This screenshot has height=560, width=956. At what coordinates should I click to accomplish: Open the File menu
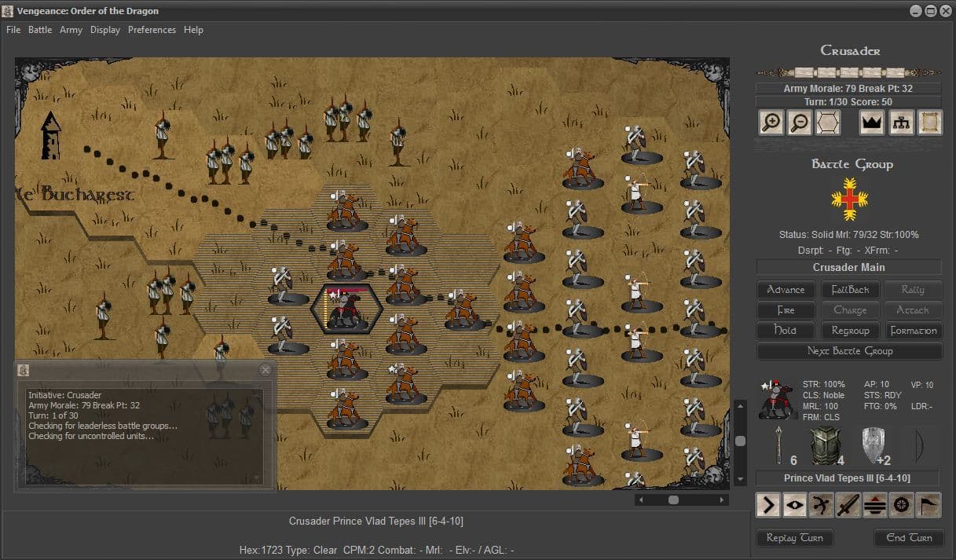point(13,30)
